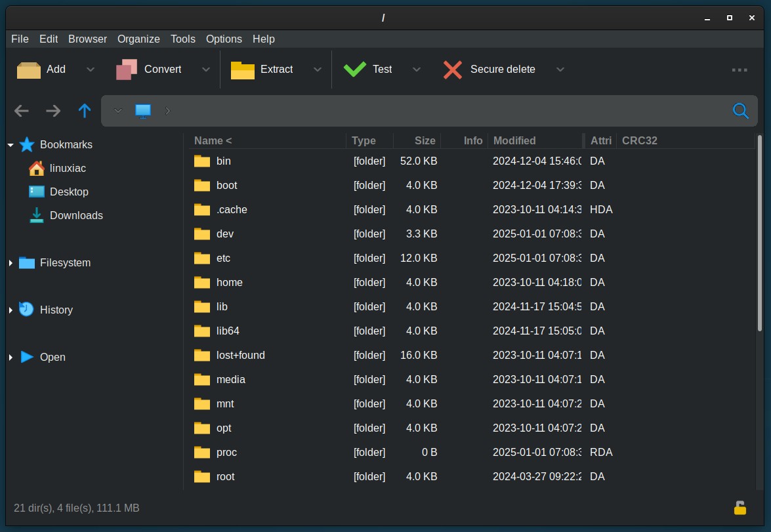771x532 pixels.
Task: Select the lib64 folder name
Action: [228, 331]
